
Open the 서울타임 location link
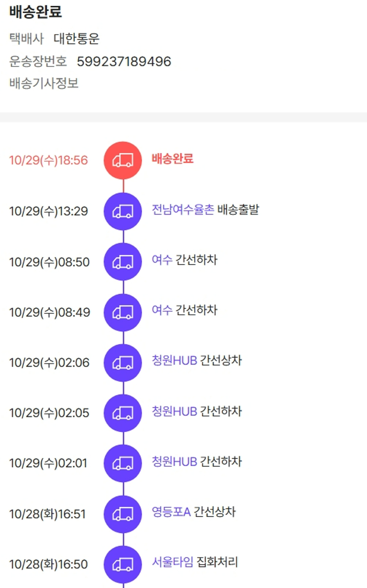coord(172,562)
